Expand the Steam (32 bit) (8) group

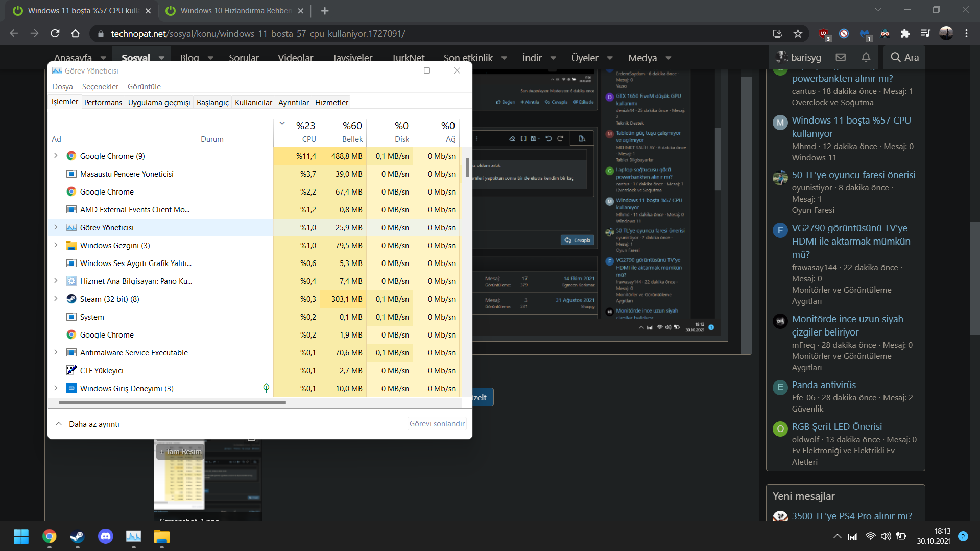tap(56, 299)
